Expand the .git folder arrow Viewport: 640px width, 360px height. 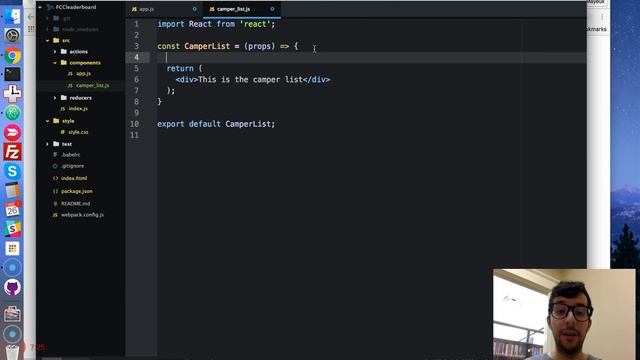[x=48, y=18]
